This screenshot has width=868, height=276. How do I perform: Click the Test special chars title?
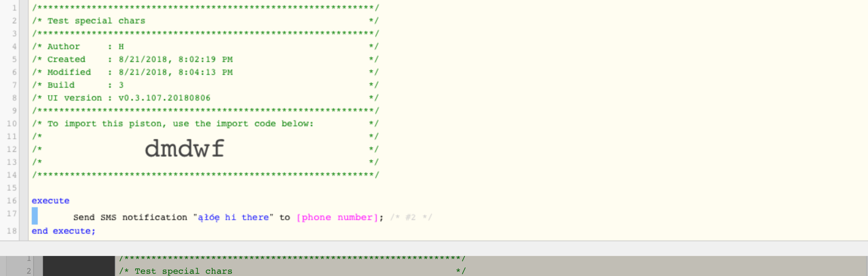click(96, 21)
